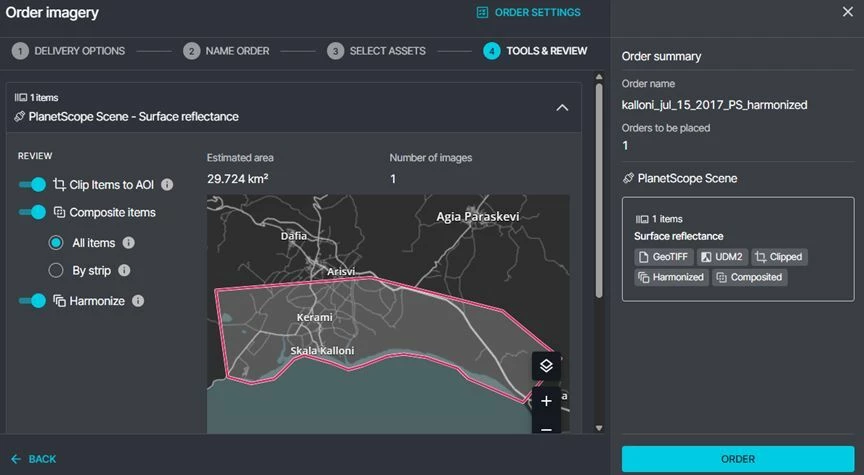Click Agia Paraskevi label on map

[x=478, y=217]
